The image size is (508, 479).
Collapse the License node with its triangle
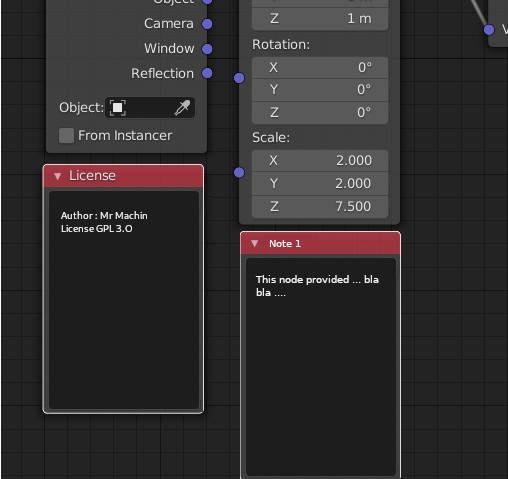[x=57, y=176]
